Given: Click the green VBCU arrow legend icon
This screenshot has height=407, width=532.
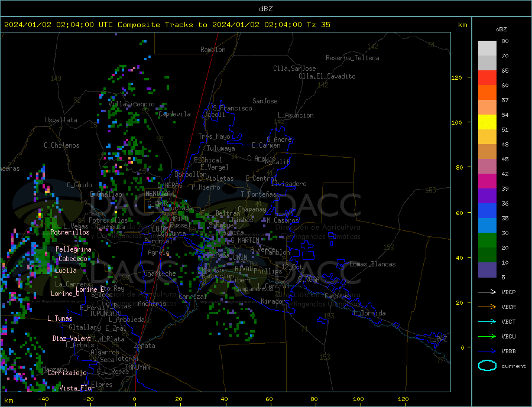Looking at the screenshot, I should click(x=487, y=337).
